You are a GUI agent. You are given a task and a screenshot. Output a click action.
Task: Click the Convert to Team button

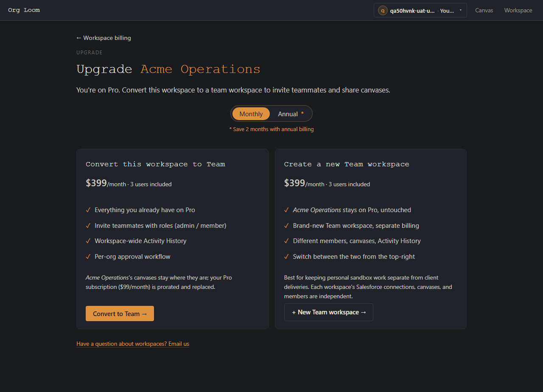(120, 314)
